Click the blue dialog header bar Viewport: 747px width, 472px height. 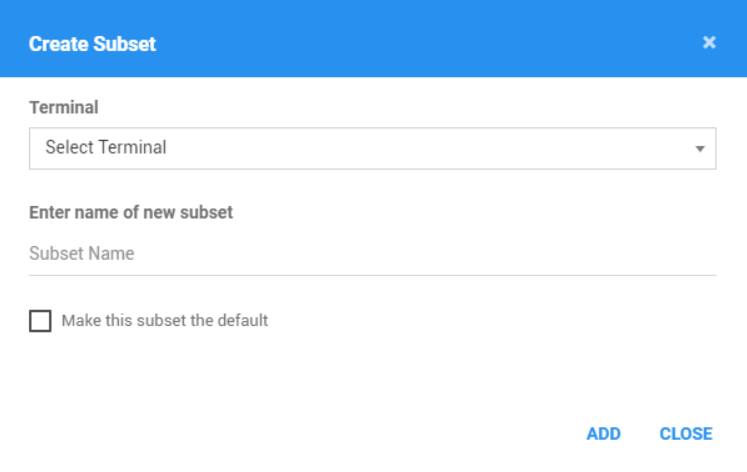[374, 38]
